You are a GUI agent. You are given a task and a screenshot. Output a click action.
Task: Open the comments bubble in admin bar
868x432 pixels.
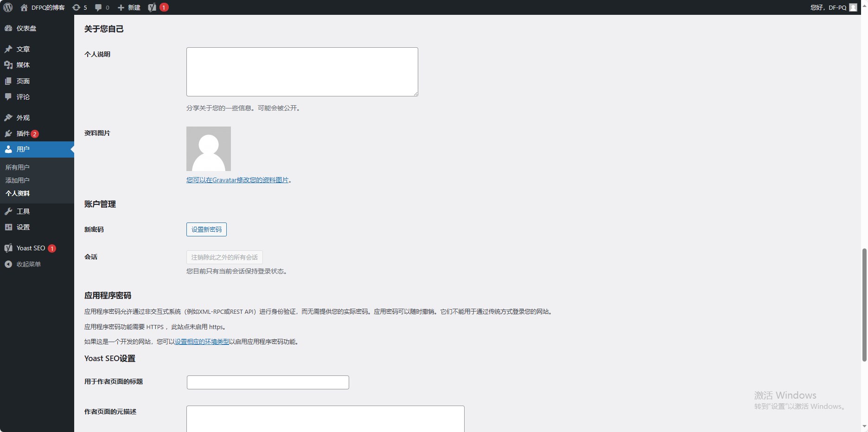click(x=102, y=7)
